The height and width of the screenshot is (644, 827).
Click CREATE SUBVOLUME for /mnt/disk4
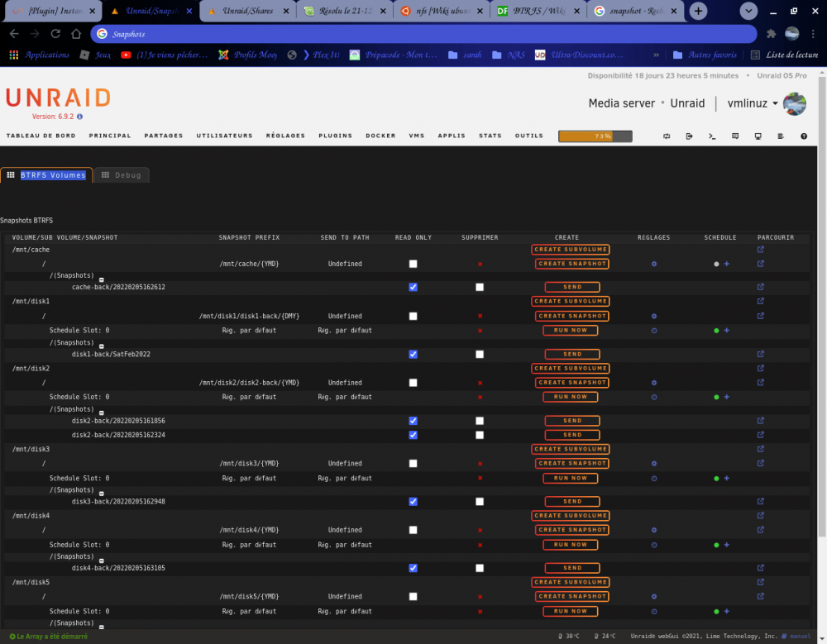click(x=570, y=515)
